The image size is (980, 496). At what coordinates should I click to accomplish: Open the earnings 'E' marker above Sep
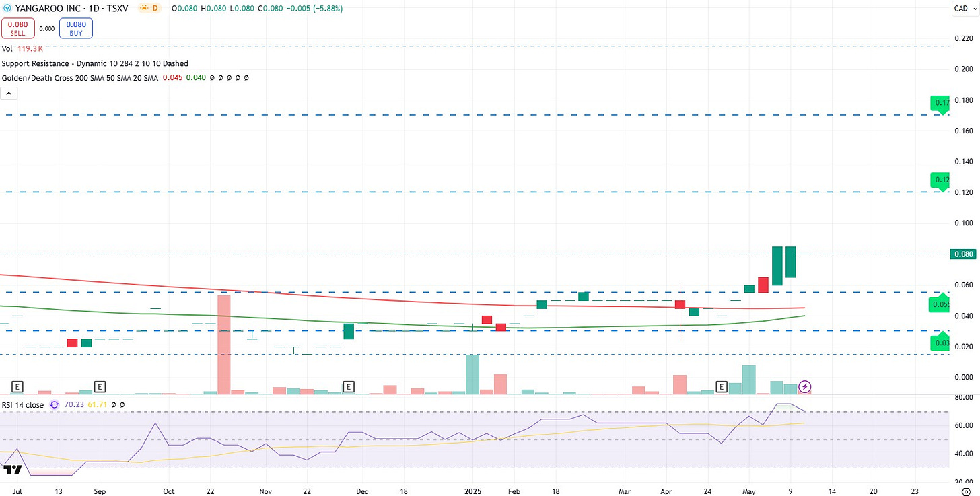click(100, 387)
